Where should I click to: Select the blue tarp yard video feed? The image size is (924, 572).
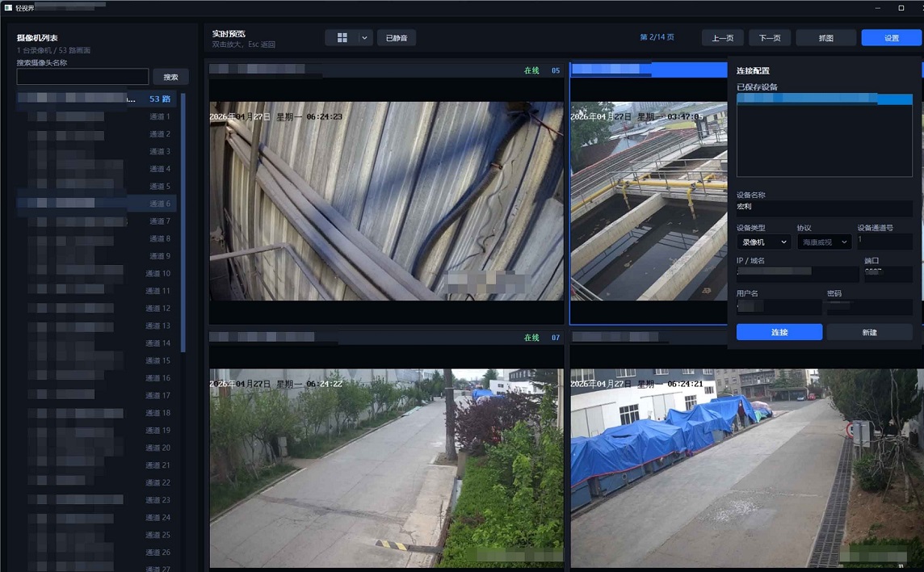pyautogui.click(x=746, y=469)
